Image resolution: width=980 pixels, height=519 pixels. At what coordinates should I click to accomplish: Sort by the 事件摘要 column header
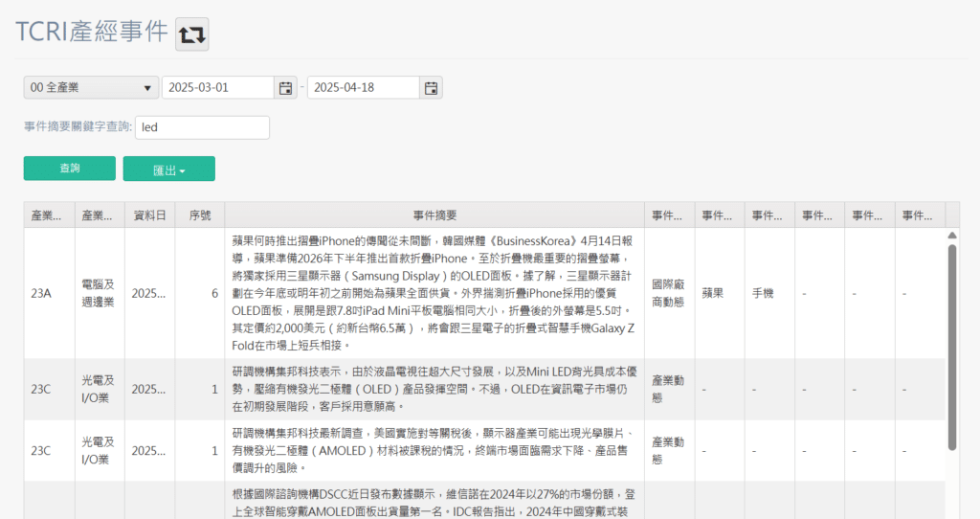click(x=435, y=215)
